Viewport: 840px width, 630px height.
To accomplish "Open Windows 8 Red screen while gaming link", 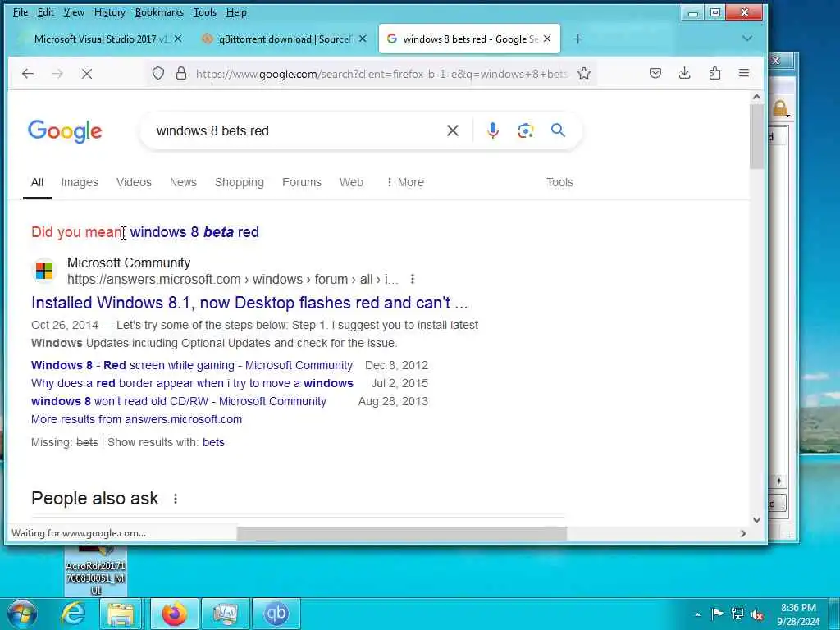I will click(x=192, y=365).
